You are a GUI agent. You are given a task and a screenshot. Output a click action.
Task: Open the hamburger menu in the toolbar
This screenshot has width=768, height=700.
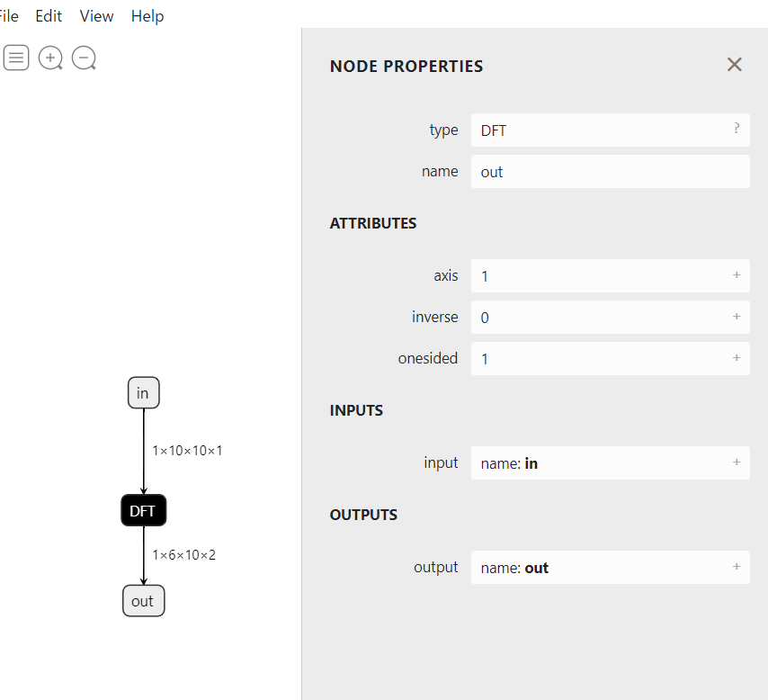tap(16, 58)
